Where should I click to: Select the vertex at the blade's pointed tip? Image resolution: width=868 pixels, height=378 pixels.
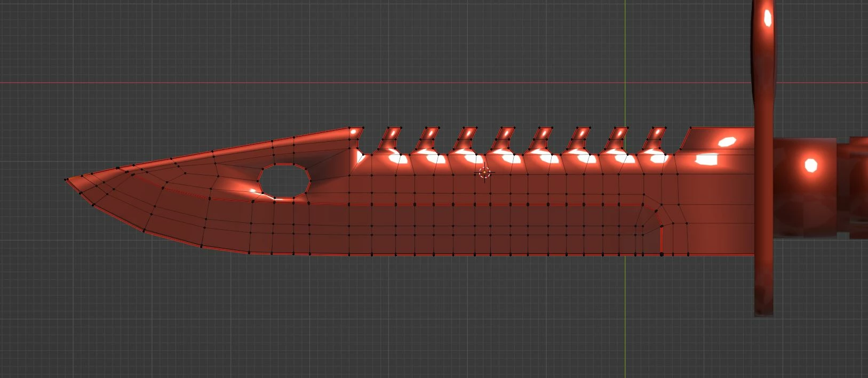pos(66,179)
